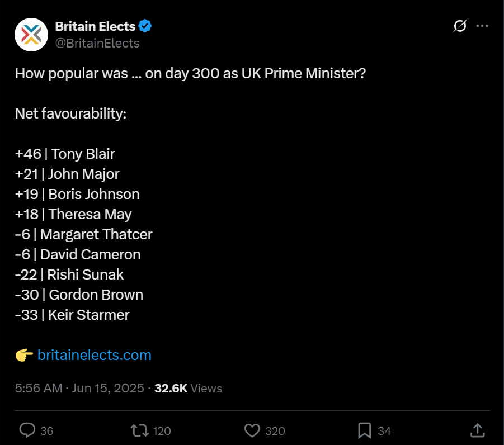The height and width of the screenshot is (445, 504).
Task: Open the britainelects.com link
Action: 94,355
